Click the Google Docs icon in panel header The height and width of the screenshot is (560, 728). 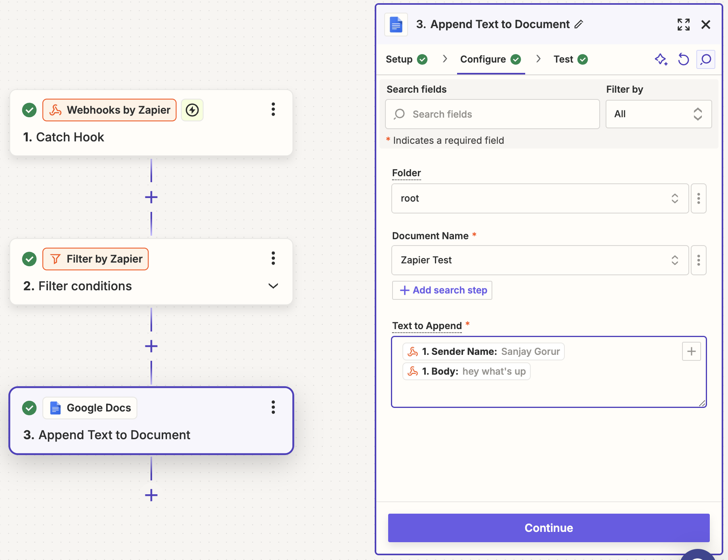pyautogui.click(x=396, y=25)
